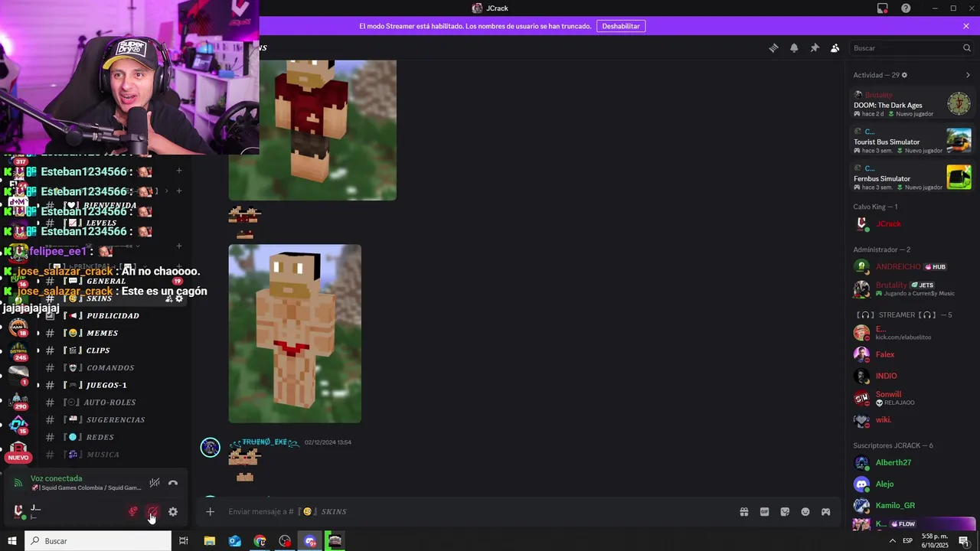The image size is (980, 551).
Task: Open notification settings bell icon
Action: pos(794,47)
